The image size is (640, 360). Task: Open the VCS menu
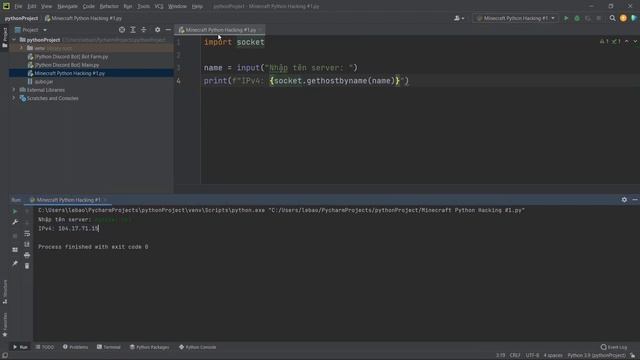[x=159, y=7]
